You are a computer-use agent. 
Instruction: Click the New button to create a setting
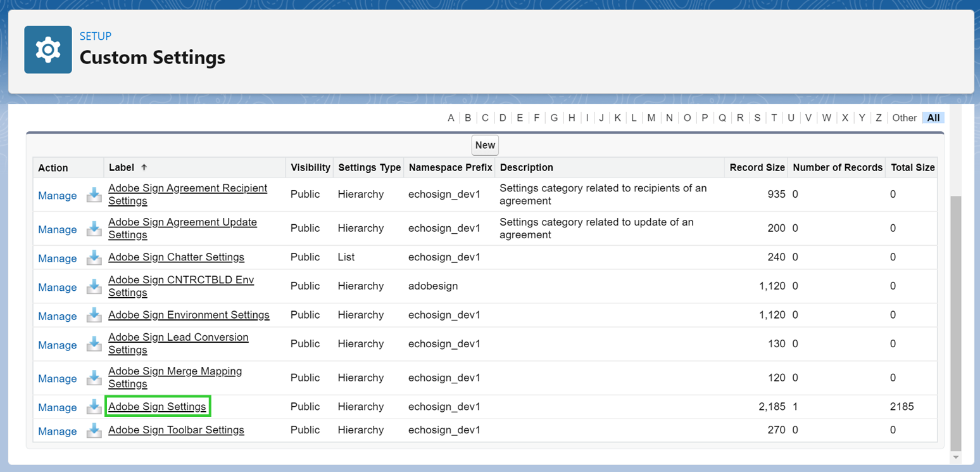(484, 145)
